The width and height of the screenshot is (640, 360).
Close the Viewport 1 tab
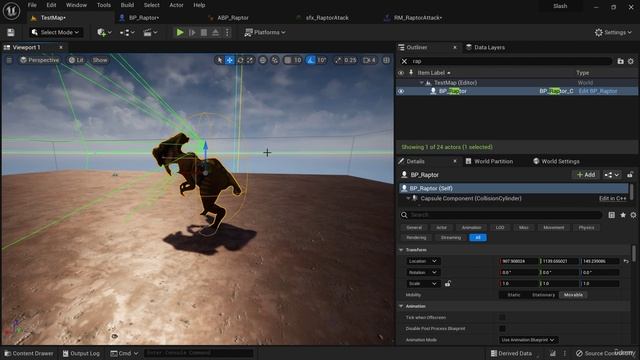(61, 47)
